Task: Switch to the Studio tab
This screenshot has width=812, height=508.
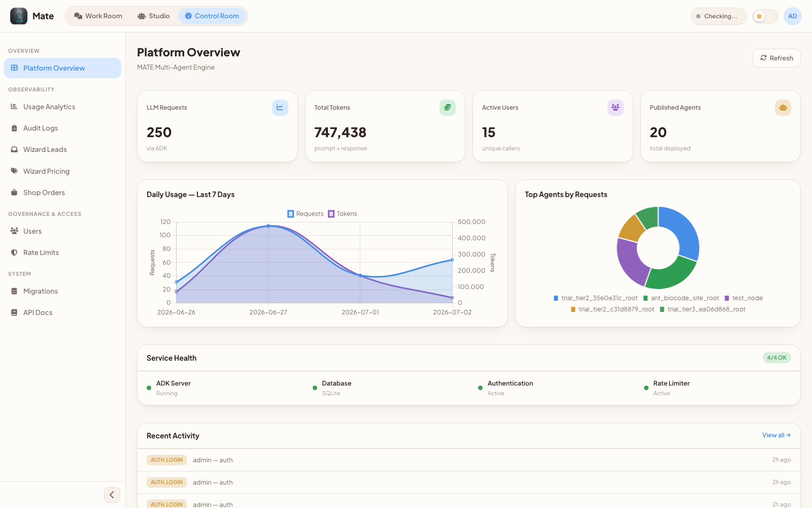Action: pos(154,16)
